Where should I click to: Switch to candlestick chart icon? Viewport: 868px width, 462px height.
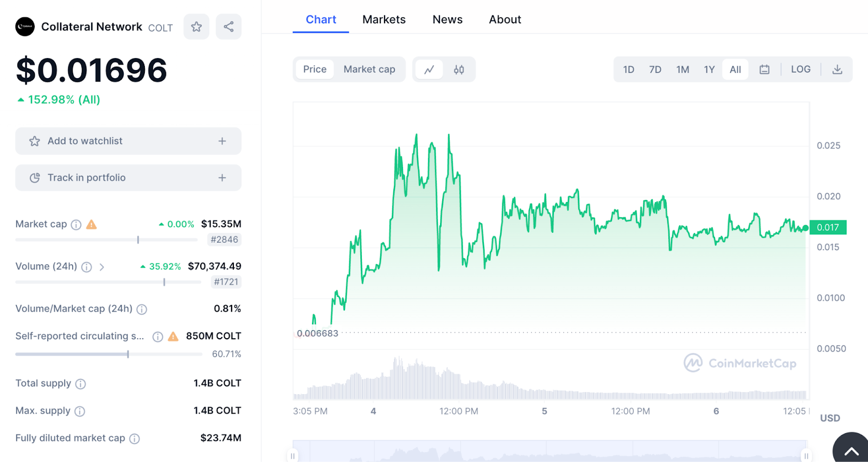point(459,69)
